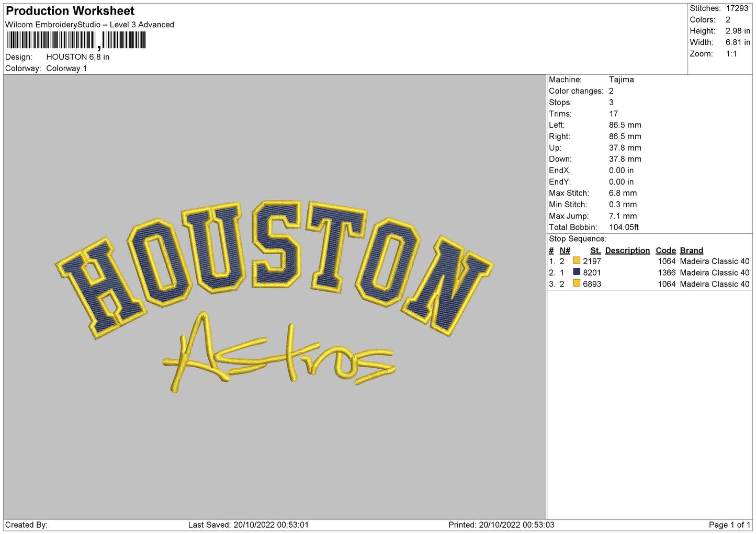Click the Zoom value '1:1'

coord(731,54)
